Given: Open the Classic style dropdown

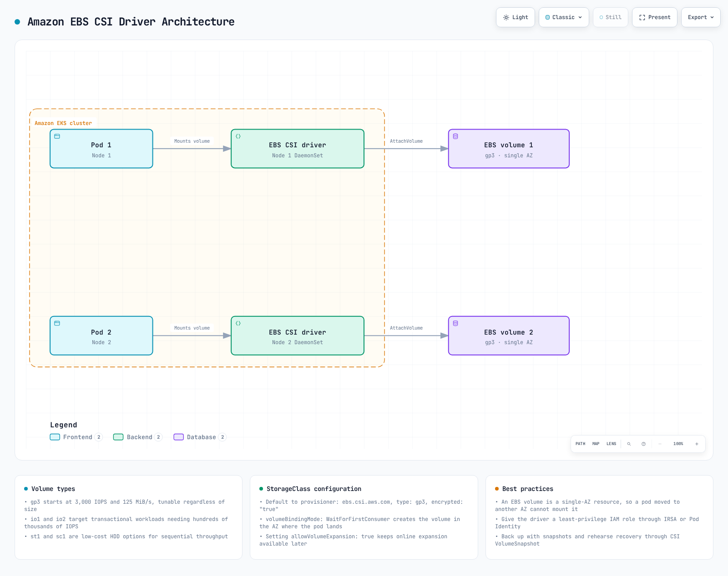Looking at the screenshot, I should pyautogui.click(x=564, y=17).
